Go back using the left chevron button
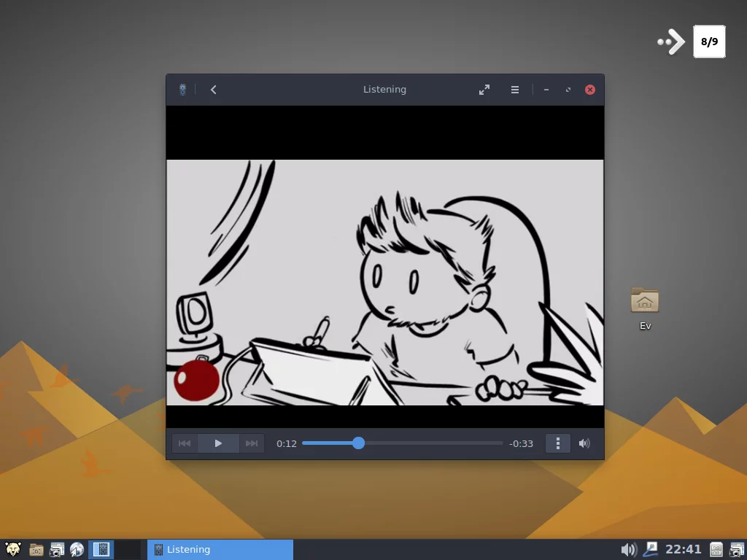747x560 pixels. [x=213, y=89]
